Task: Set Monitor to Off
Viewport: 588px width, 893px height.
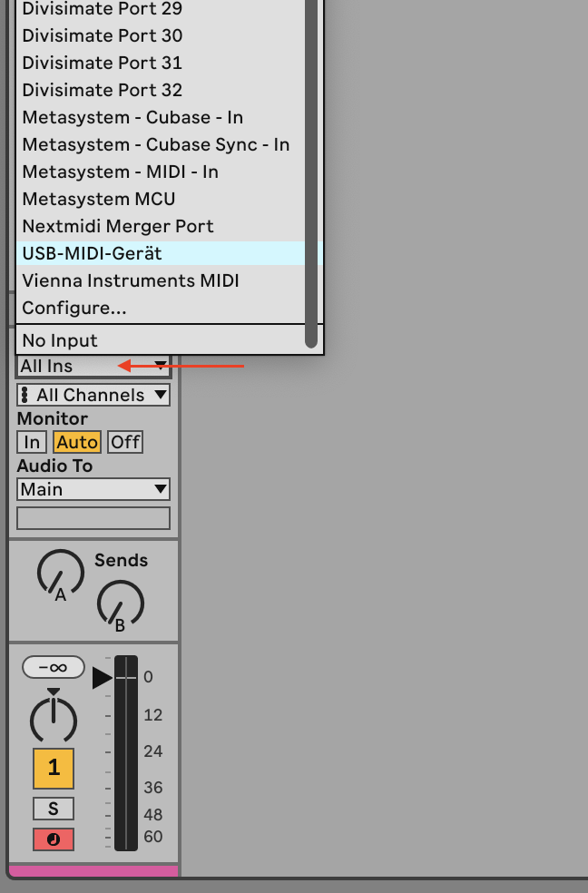Action: [125, 442]
